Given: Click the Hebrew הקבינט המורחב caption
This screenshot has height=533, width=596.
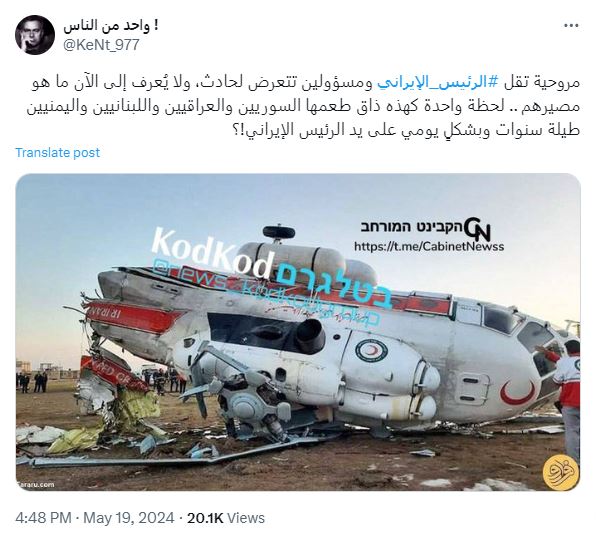Looking at the screenshot, I should pos(411,227).
